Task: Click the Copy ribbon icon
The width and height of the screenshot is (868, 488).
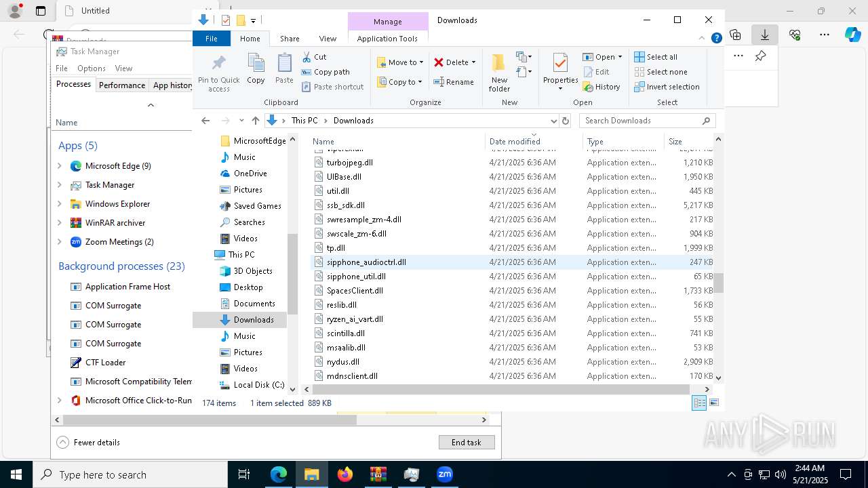Action: click(x=256, y=69)
